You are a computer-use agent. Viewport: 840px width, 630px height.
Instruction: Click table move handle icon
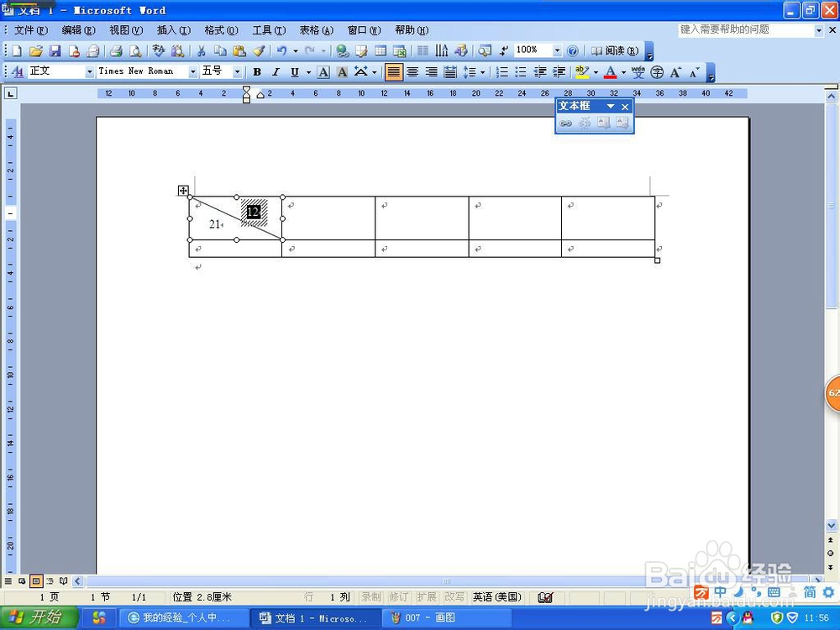click(183, 190)
